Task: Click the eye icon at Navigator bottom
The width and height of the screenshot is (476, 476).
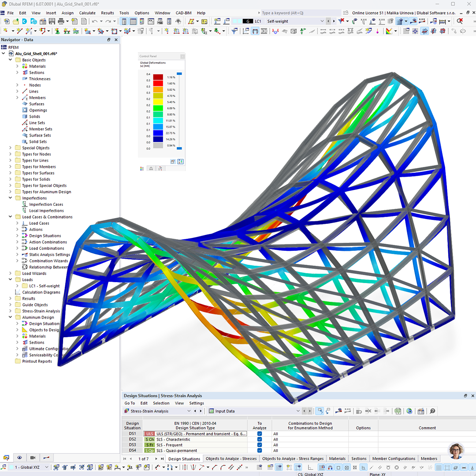Action: [x=19, y=457]
